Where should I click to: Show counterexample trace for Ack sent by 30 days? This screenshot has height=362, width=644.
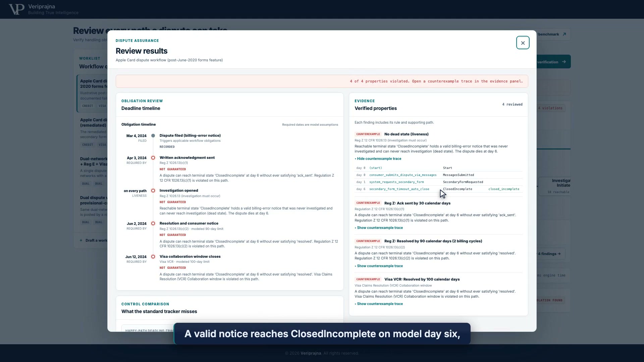point(379,228)
